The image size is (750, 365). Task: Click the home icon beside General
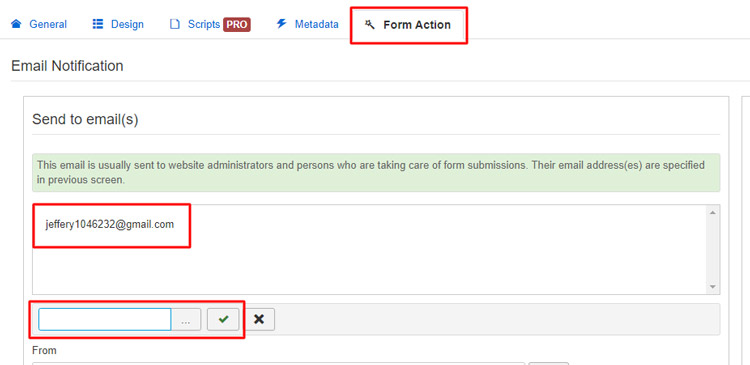pyautogui.click(x=16, y=24)
